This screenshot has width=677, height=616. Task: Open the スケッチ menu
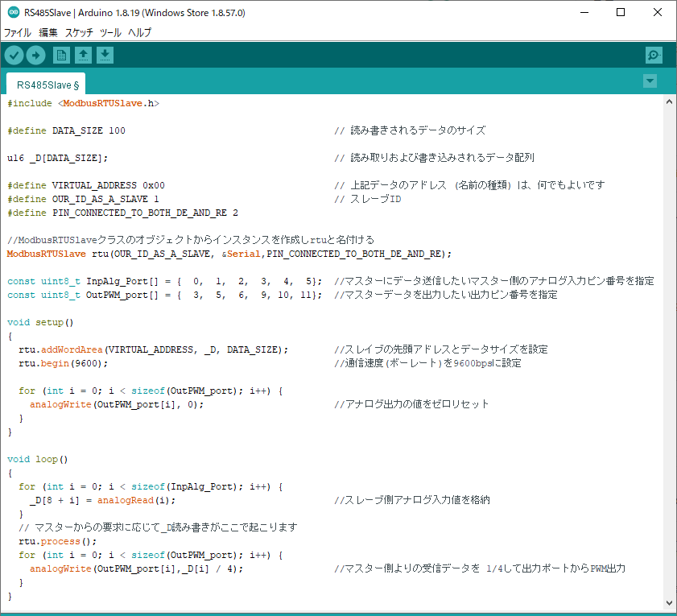coord(79,33)
